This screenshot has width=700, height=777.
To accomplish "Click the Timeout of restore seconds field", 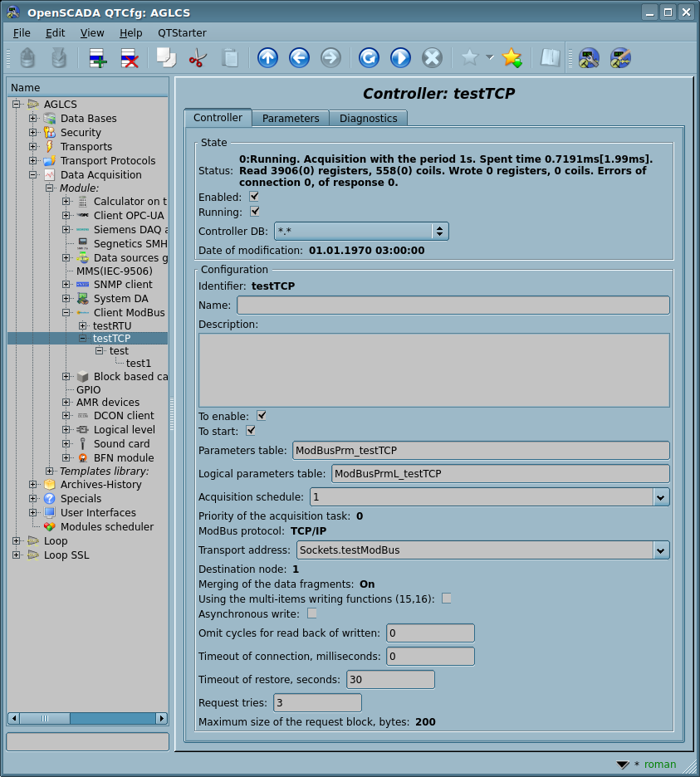I will (390, 679).
